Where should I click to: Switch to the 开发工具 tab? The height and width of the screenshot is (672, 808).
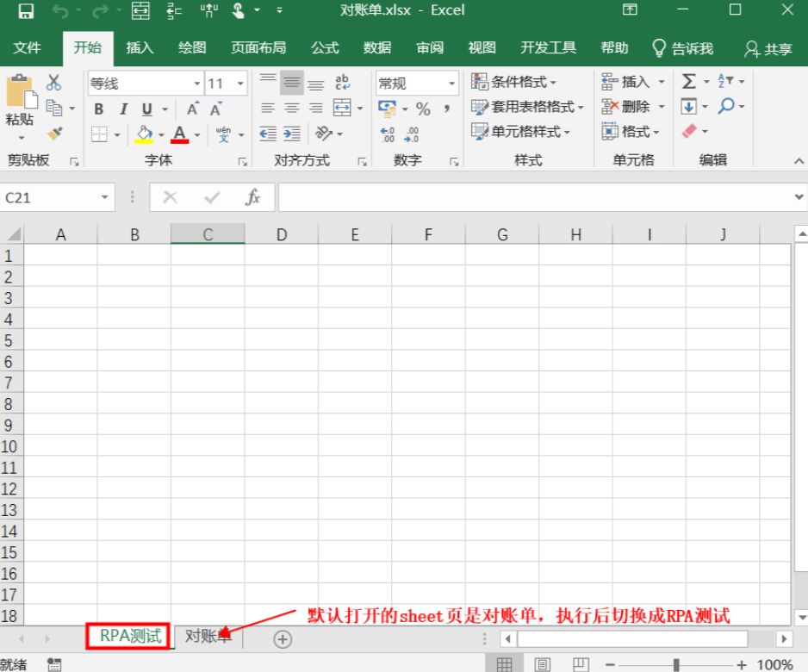[x=548, y=48]
